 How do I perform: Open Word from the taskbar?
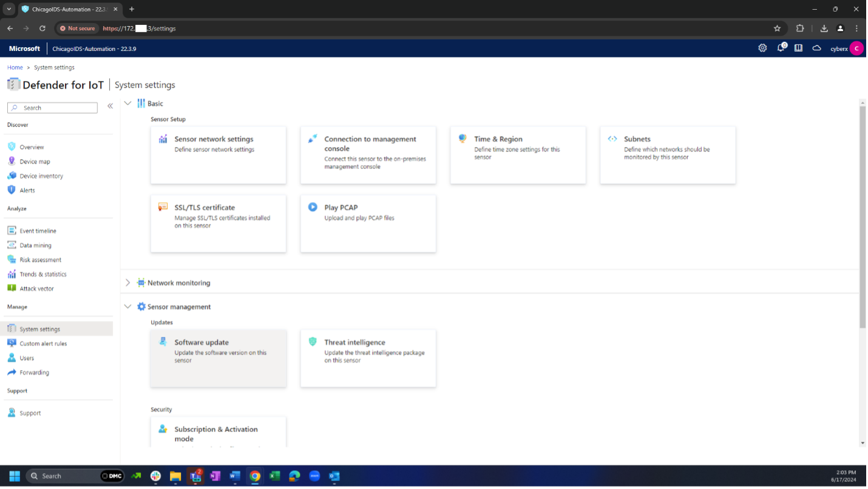coord(235,476)
